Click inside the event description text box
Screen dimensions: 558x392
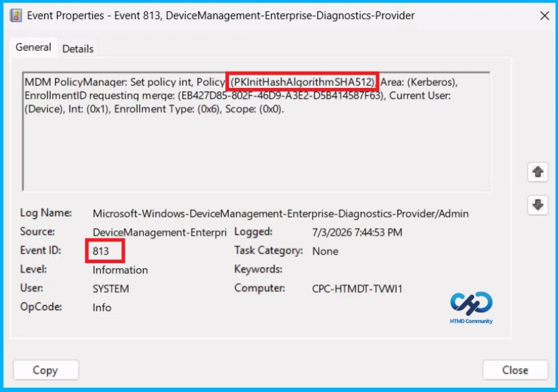point(256,132)
